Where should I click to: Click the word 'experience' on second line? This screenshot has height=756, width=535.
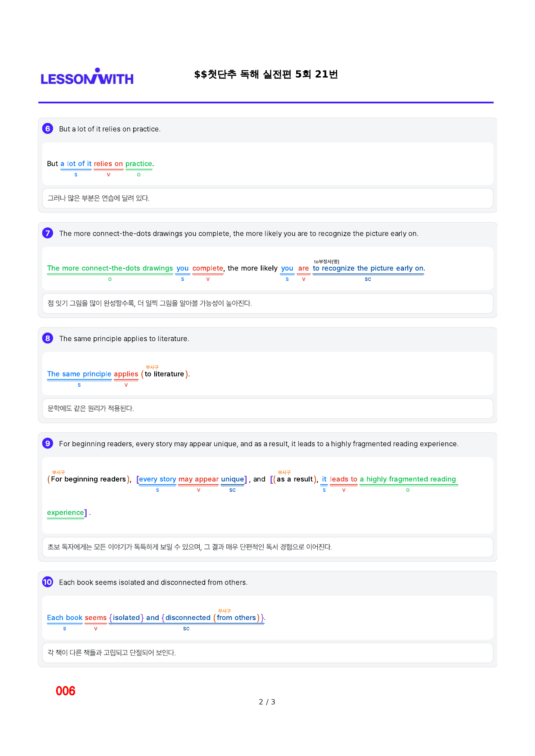(66, 513)
